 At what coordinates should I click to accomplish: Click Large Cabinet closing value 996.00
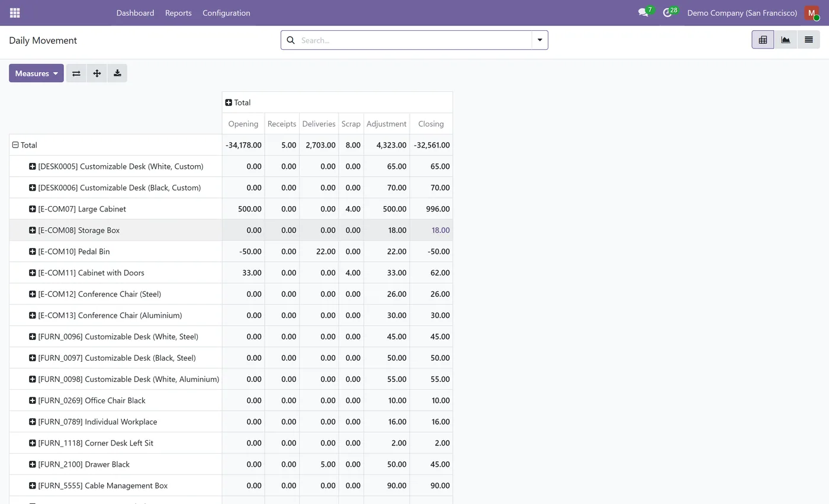438,209
